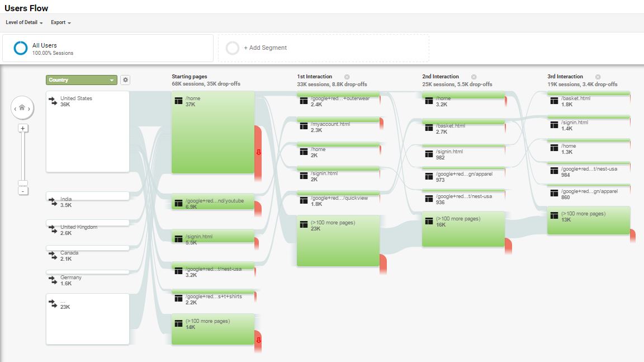
Task: Click the /basket.html node in 3rd Interaction
Action: (x=589, y=99)
